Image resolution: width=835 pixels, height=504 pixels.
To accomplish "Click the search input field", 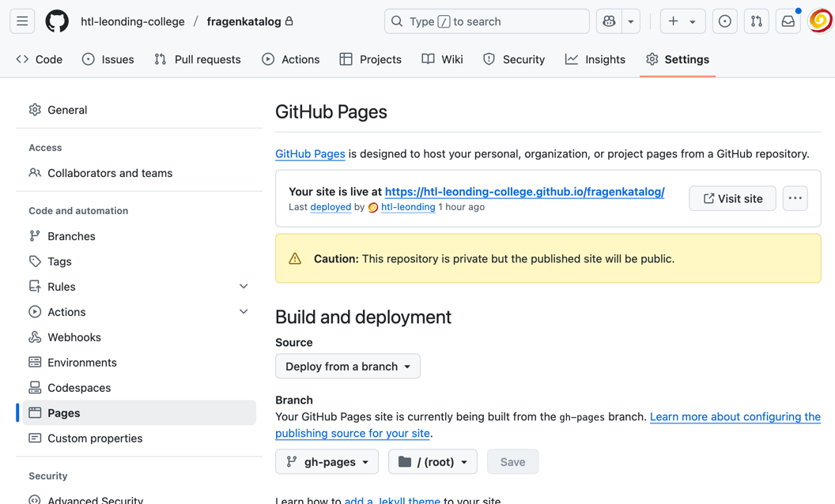I will point(486,21).
